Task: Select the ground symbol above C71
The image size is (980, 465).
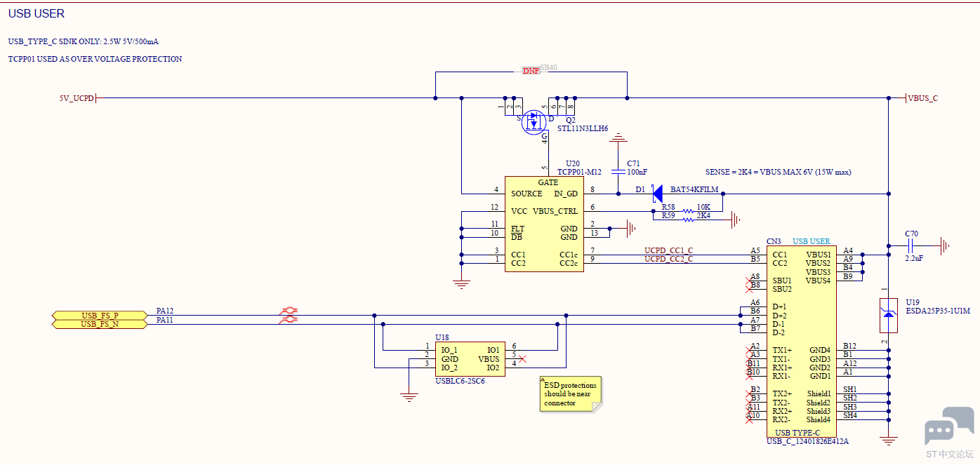Action: pos(618,139)
